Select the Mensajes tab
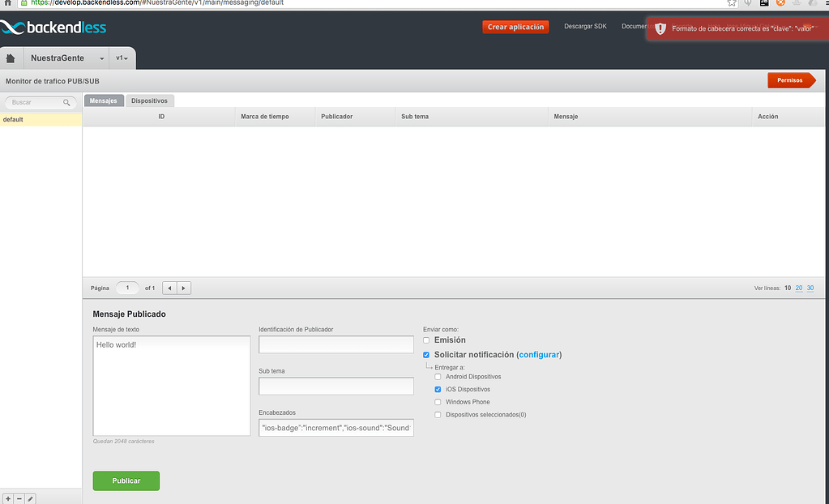 (104, 100)
